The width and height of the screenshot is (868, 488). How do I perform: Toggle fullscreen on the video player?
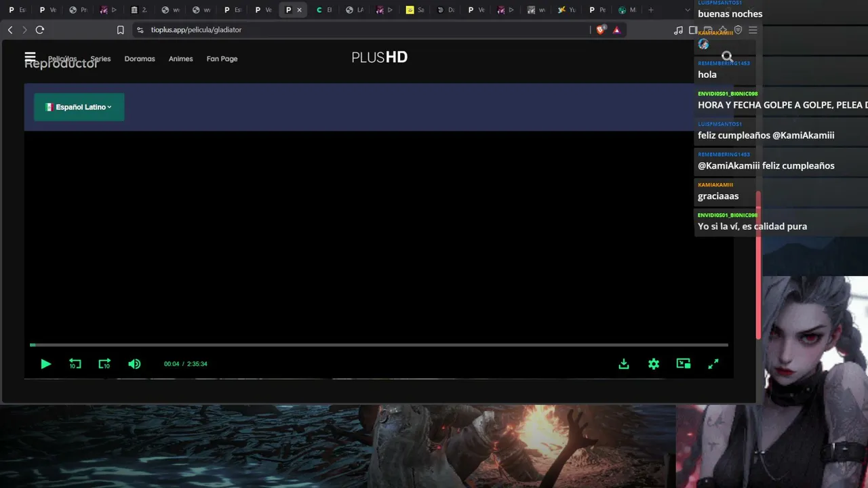tap(713, 364)
